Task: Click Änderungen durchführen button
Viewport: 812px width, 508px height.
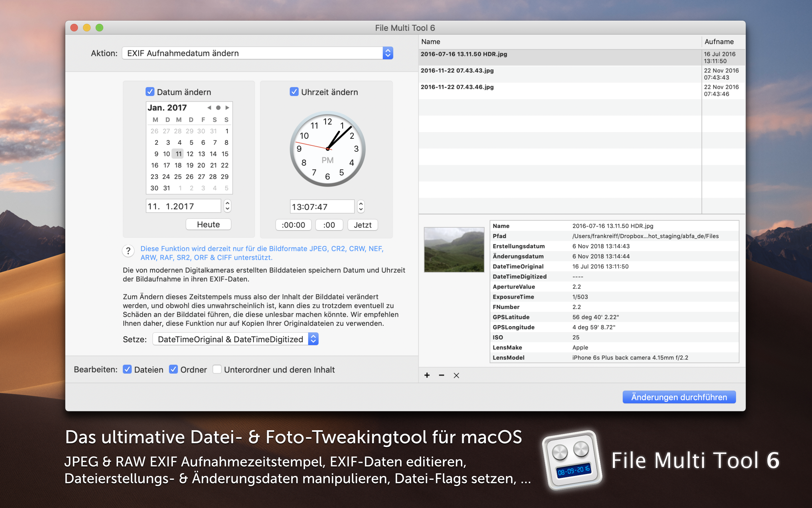Action: pos(679,397)
